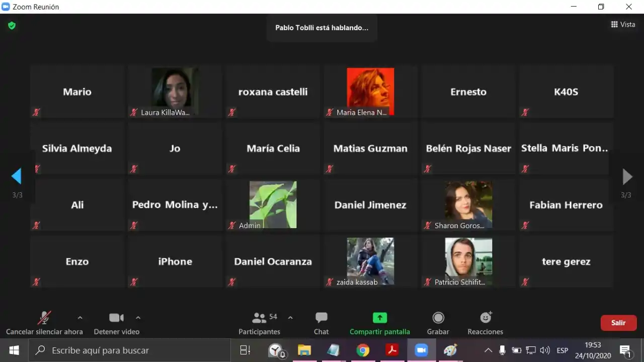Open the Vista menu

coord(623,24)
